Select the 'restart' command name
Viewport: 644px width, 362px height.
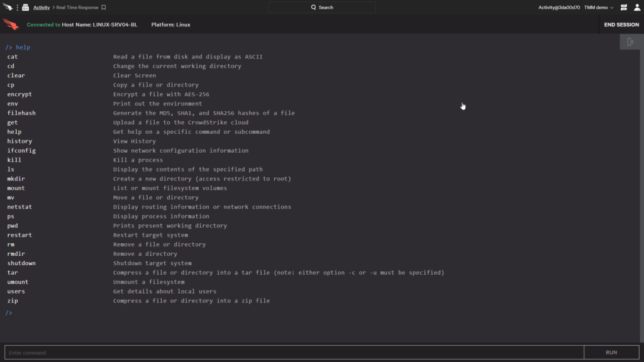tap(19, 235)
